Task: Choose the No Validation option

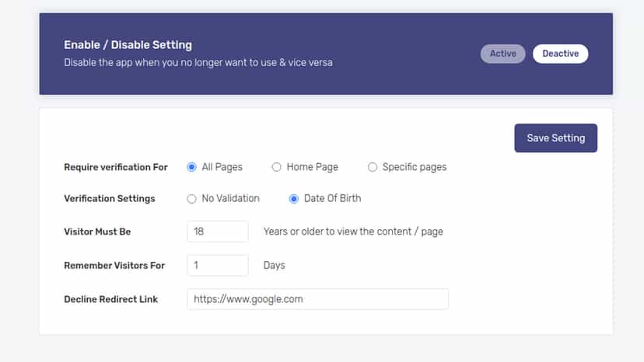Action: [x=191, y=199]
